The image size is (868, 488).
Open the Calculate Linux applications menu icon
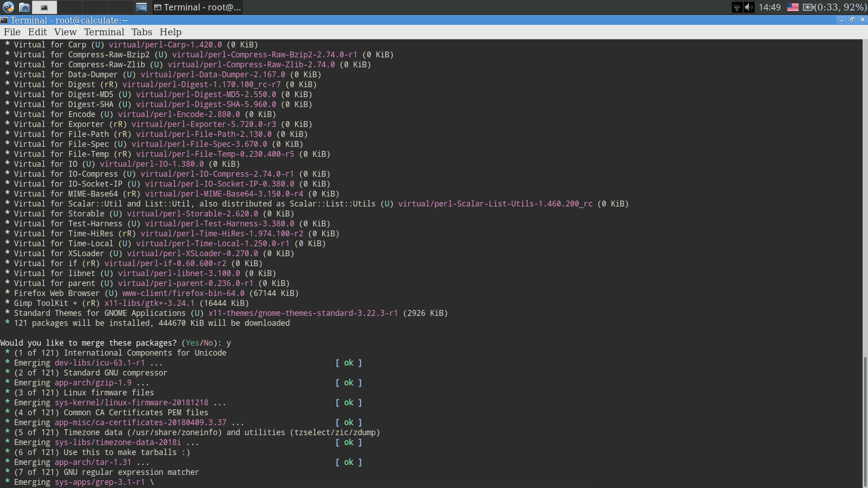[x=8, y=7]
